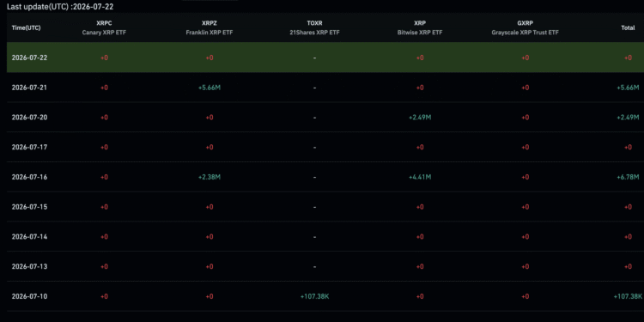Viewport: 644px width, 322px height.
Task: Click the XRP Bitwise XRP ETF header
Action: pos(420,28)
